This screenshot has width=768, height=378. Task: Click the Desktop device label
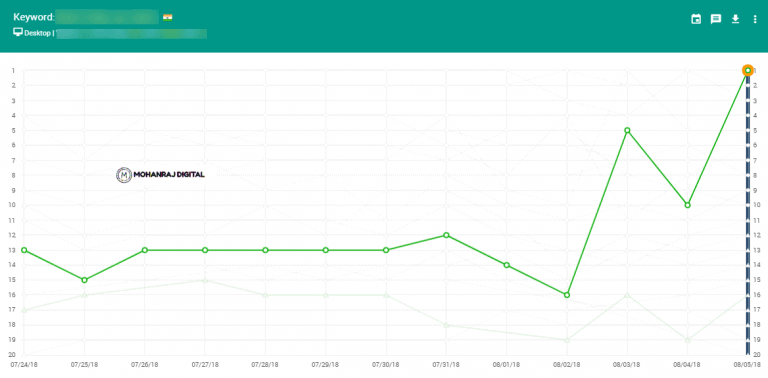[x=37, y=34]
